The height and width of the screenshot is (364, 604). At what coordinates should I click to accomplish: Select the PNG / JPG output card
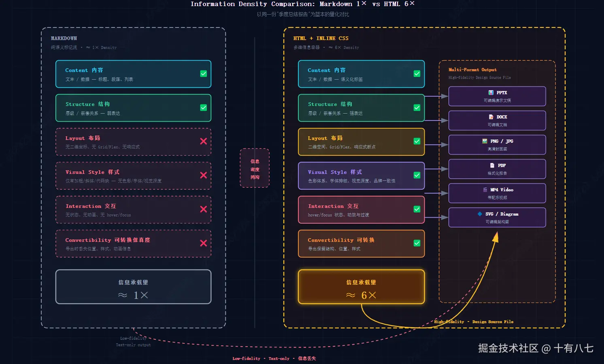(497, 145)
